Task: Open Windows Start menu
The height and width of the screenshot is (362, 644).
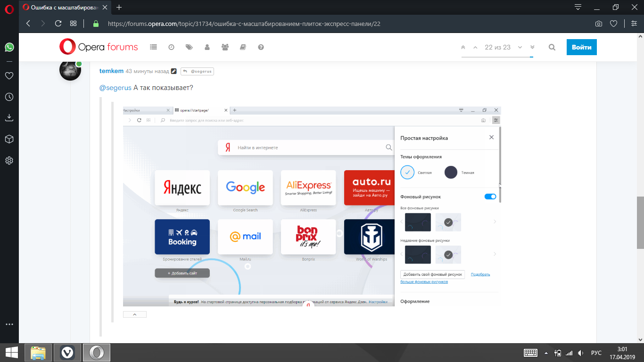Action: 11,353
